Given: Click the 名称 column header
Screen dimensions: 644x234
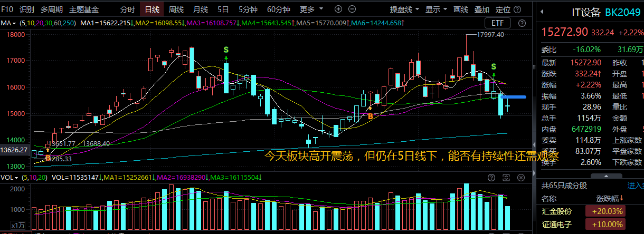Looking at the screenshot, I should (x=550, y=198).
